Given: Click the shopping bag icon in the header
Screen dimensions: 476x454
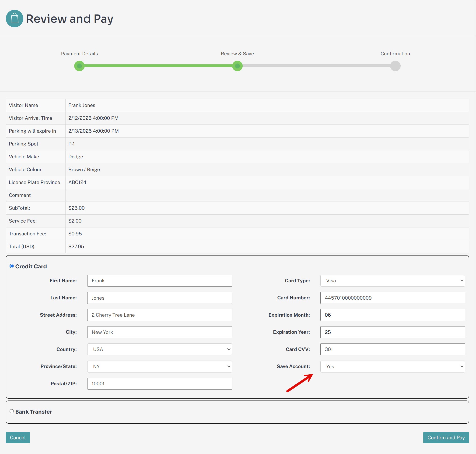Looking at the screenshot, I should [14, 19].
